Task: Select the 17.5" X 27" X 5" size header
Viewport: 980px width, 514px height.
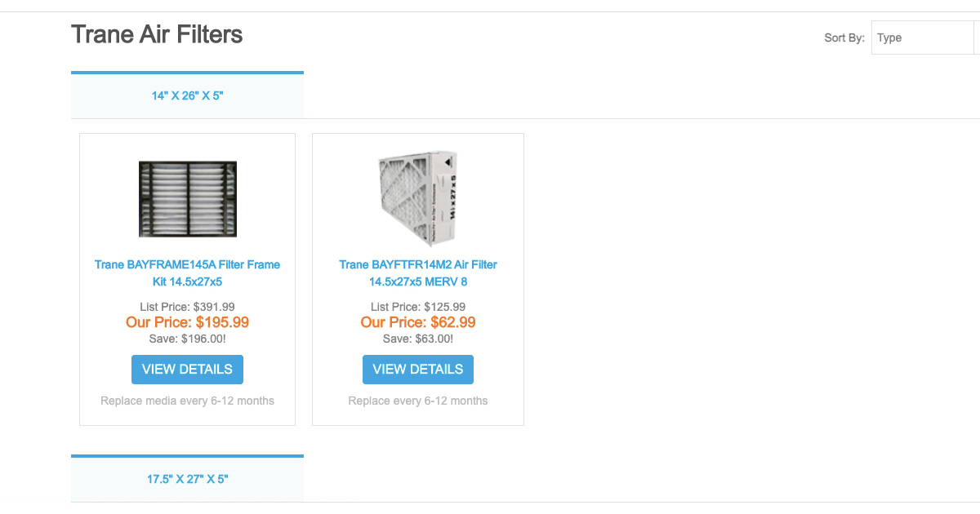Action: [187, 478]
